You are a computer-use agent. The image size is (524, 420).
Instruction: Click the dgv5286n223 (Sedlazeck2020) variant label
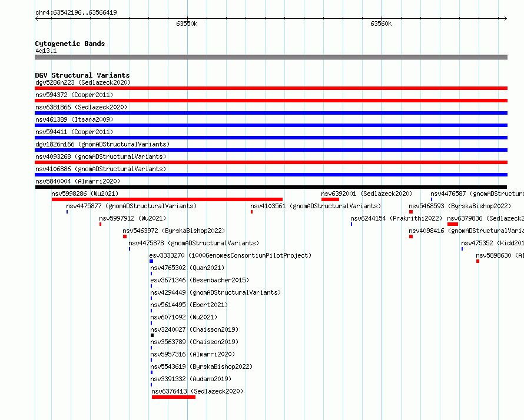tap(83, 82)
